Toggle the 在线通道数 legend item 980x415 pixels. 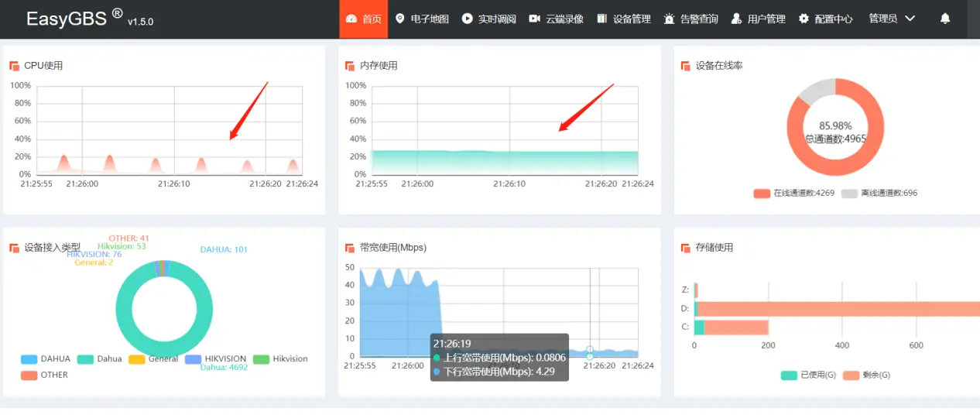tap(793, 193)
